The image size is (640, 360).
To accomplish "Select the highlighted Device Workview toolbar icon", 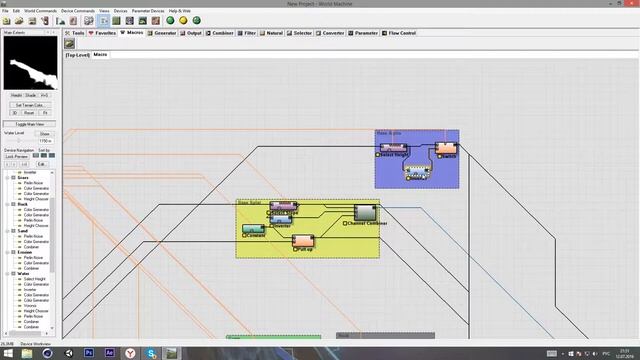I will pyautogui.click(x=103, y=20).
